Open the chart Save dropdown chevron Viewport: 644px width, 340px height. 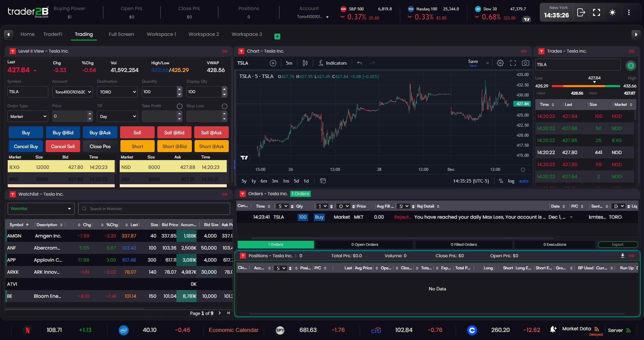tap(487, 63)
